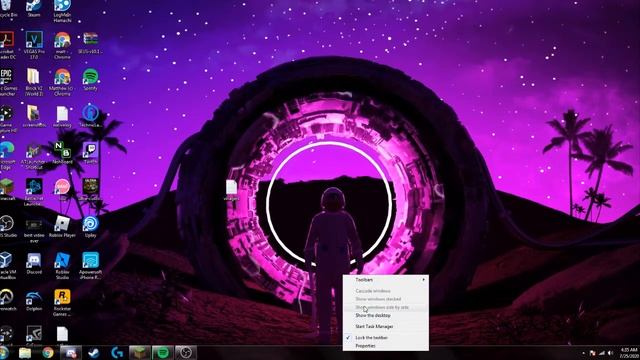The height and width of the screenshot is (360, 640).
Task: Select the ATLauncher shortcut icon
Action: [34, 156]
